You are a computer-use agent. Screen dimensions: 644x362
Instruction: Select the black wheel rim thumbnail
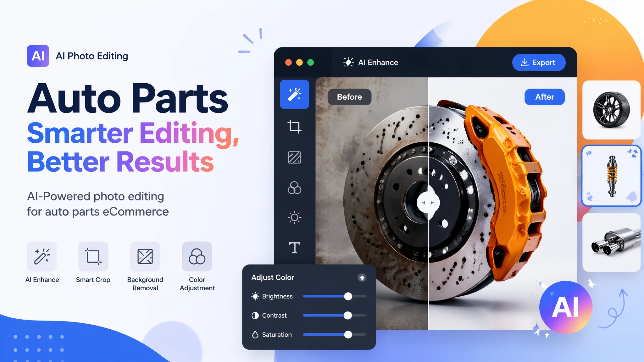click(611, 110)
